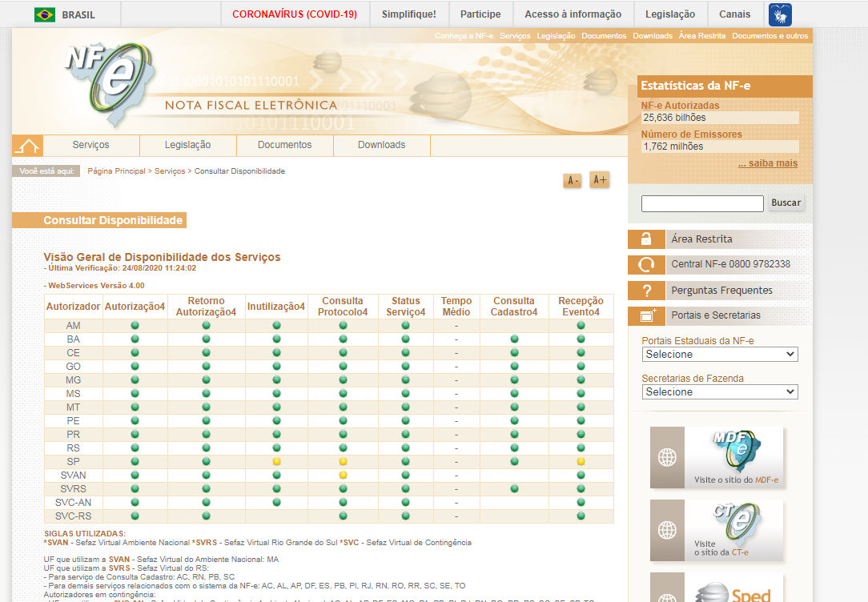868x602 pixels.
Task: Click the 25,636 bilhões value
Action: click(x=674, y=118)
